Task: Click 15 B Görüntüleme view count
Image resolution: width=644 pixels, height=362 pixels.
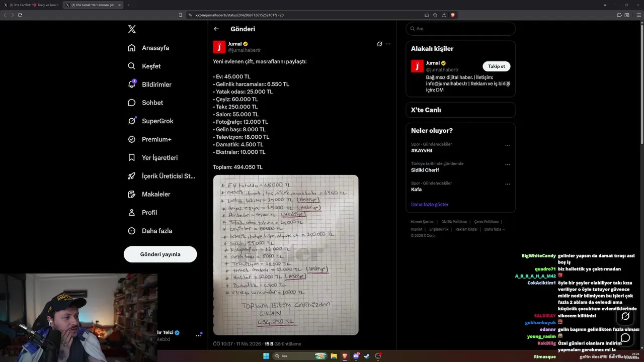Action: [x=283, y=344]
